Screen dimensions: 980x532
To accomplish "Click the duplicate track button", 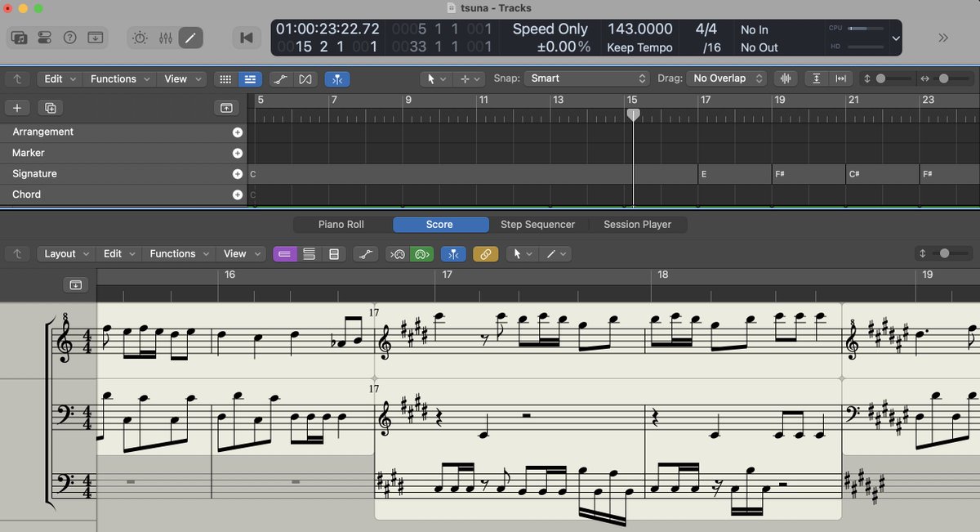I will click(x=51, y=108).
